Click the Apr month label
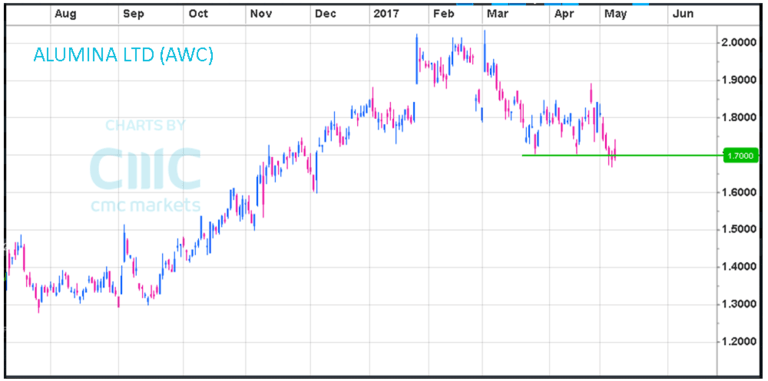The height and width of the screenshot is (381, 768). click(564, 14)
